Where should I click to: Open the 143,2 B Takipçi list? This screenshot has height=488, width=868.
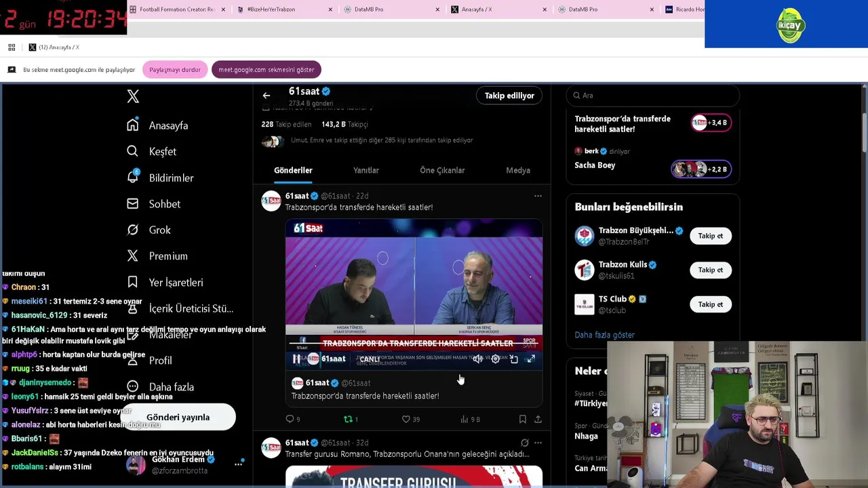click(x=344, y=125)
